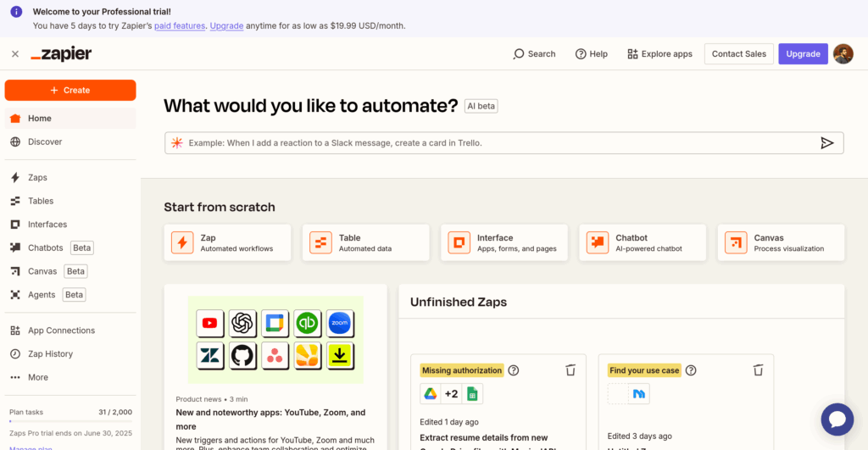
Task: Select Home in the sidebar
Action: pyautogui.click(x=70, y=119)
